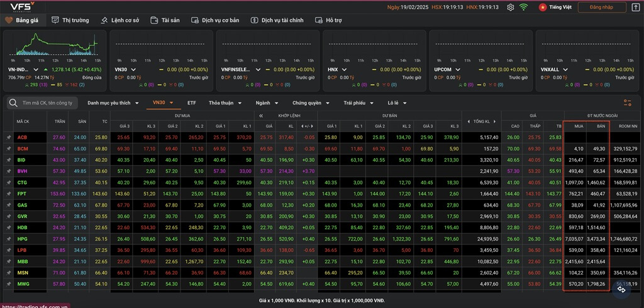Screen dimensions: 644x308
Task: Open the settings gear icon
Action: (511, 7)
